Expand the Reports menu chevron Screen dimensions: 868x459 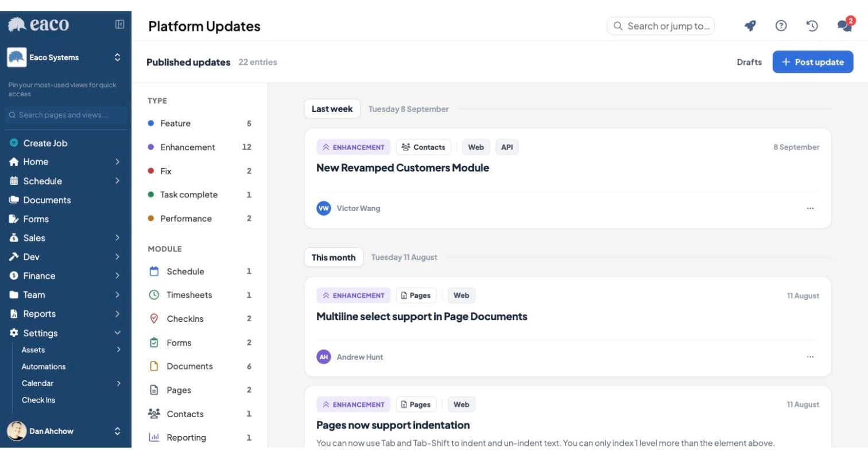[x=117, y=314]
